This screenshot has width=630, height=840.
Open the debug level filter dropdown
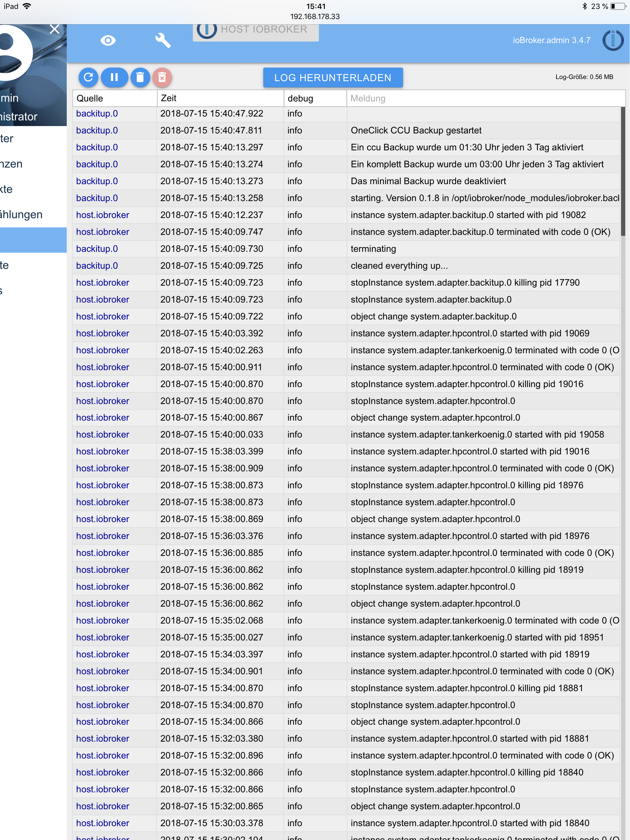click(315, 98)
